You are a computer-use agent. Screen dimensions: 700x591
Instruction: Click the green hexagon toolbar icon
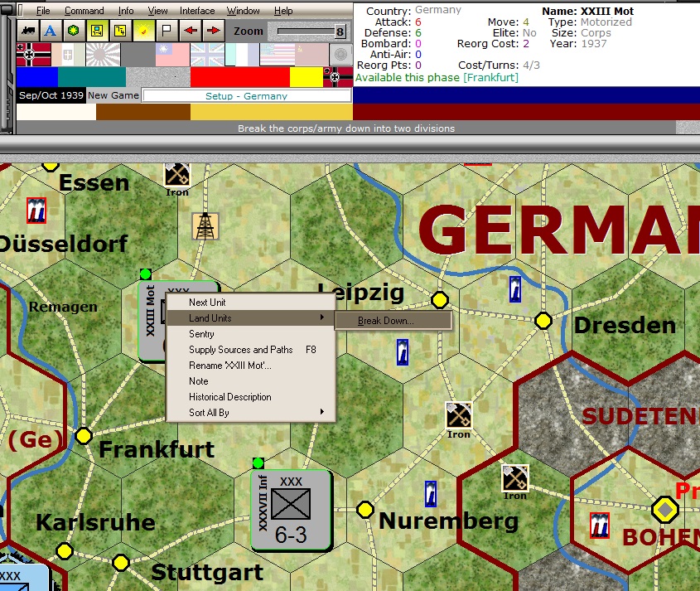tap(74, 31)
